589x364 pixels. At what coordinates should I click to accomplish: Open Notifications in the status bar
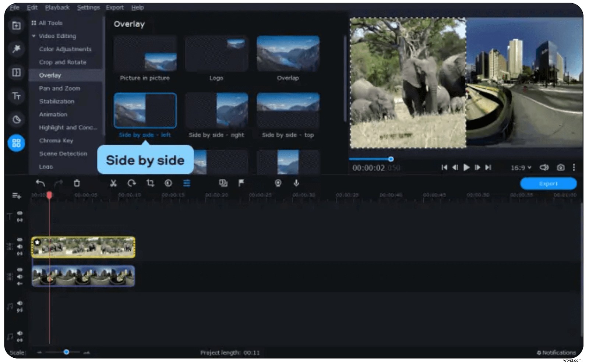(x=556, y=352)
